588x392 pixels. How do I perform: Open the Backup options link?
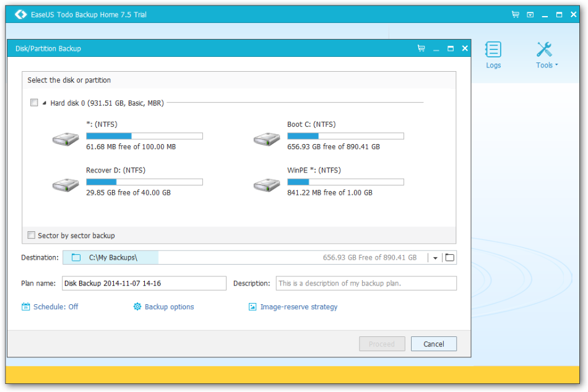(169, 307)
